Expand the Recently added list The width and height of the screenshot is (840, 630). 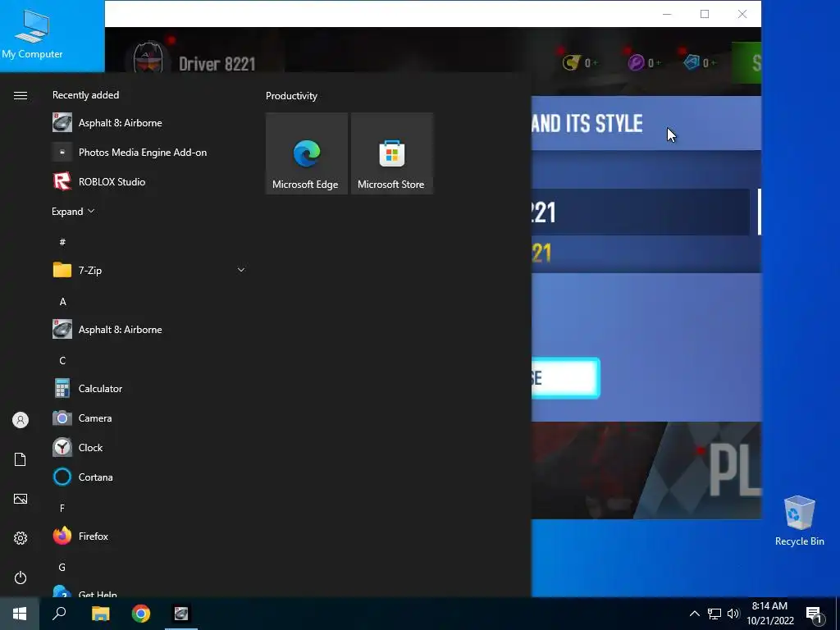pos(73,211)
